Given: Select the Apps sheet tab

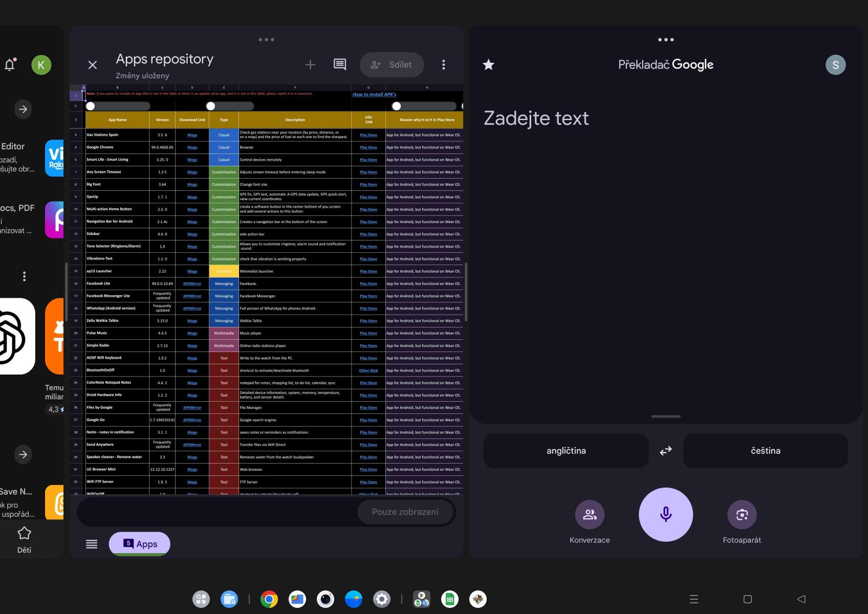Looking at the screenshot, I should pyautogui.click(x=140, y=544).
